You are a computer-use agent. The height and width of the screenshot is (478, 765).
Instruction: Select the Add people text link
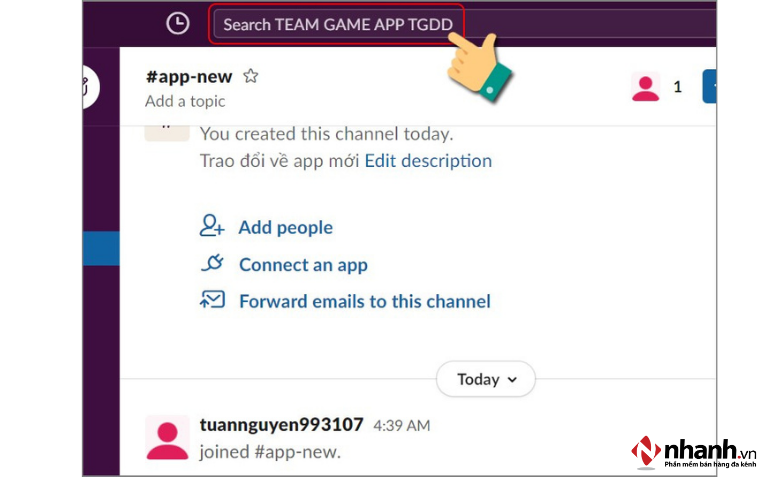(x=285, y=228)
